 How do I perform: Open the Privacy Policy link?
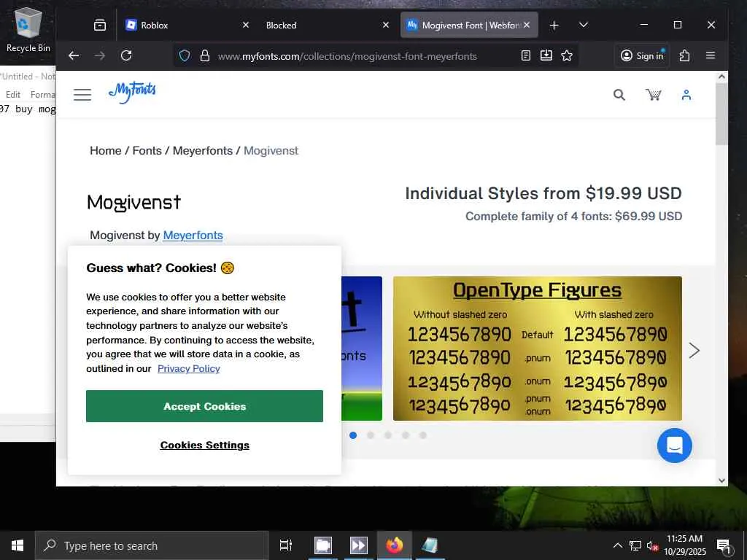[189, 368]
